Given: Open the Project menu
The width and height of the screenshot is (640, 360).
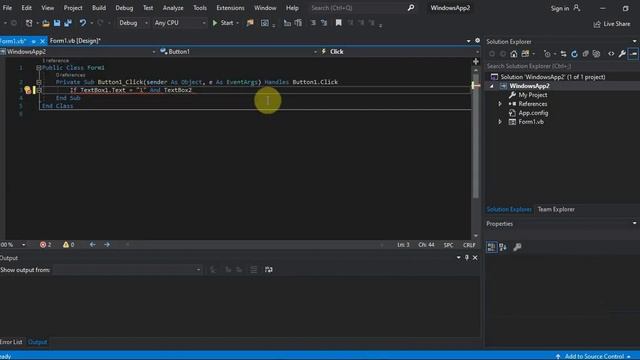Looking at the screenshot, I should (73, 8).
